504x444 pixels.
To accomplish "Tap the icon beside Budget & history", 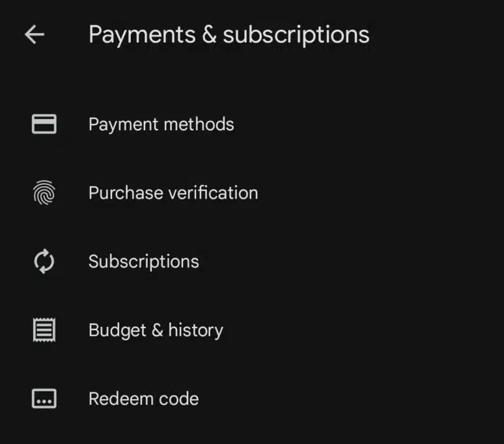I will click(44, 330).
